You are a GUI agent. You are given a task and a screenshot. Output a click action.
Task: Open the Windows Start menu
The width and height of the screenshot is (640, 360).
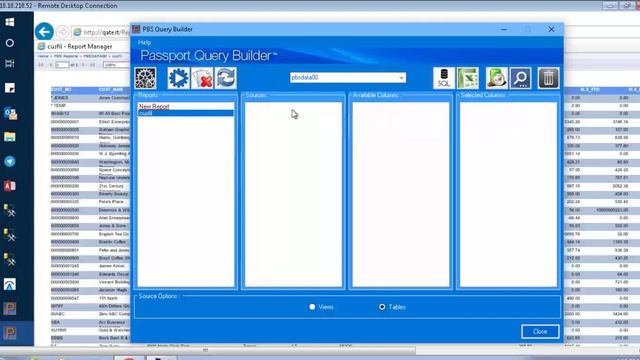(10, 22)
